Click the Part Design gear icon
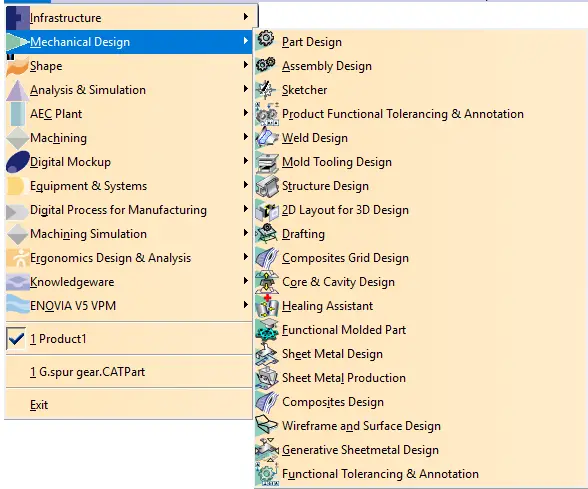This screenshot has height=489, width=588. (266, 39)
